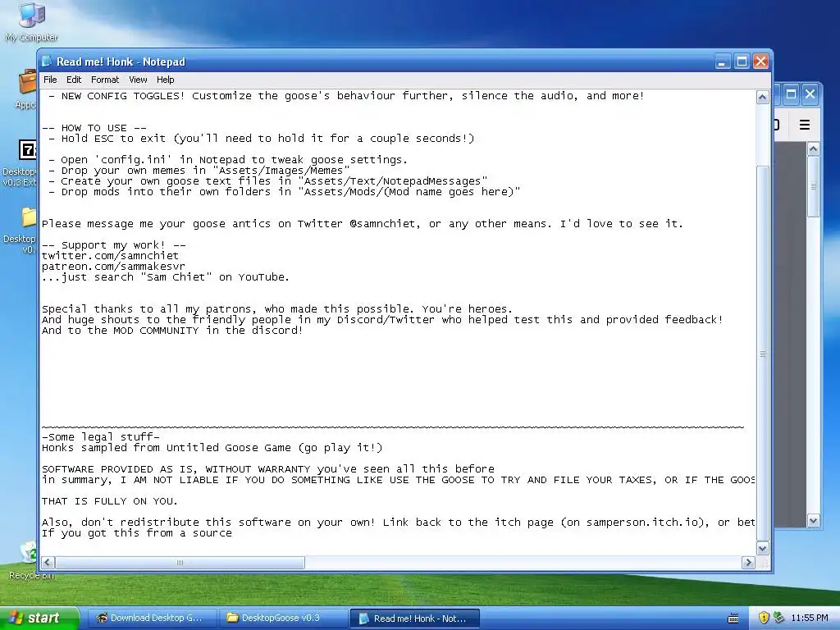Click background window vertical scrollbar thumb
The width and height of the screenshot is (840, 630).
click(813, 186)
